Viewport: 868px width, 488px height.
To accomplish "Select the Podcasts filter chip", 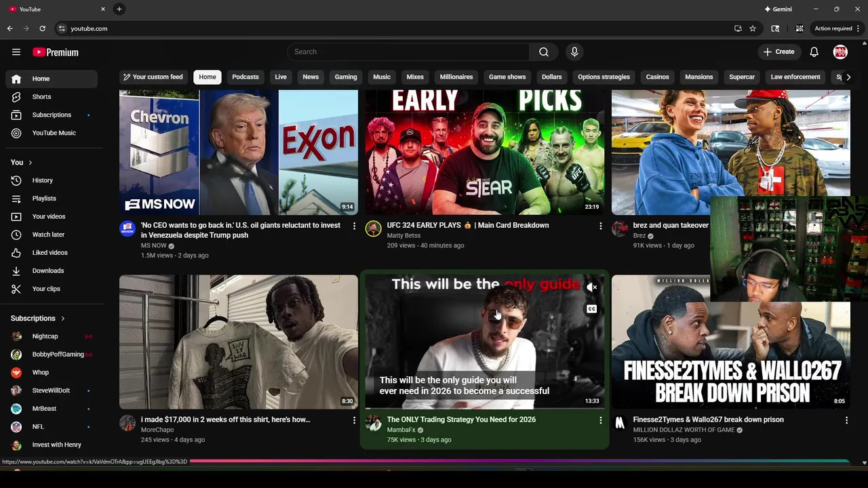I will (245, 77).
